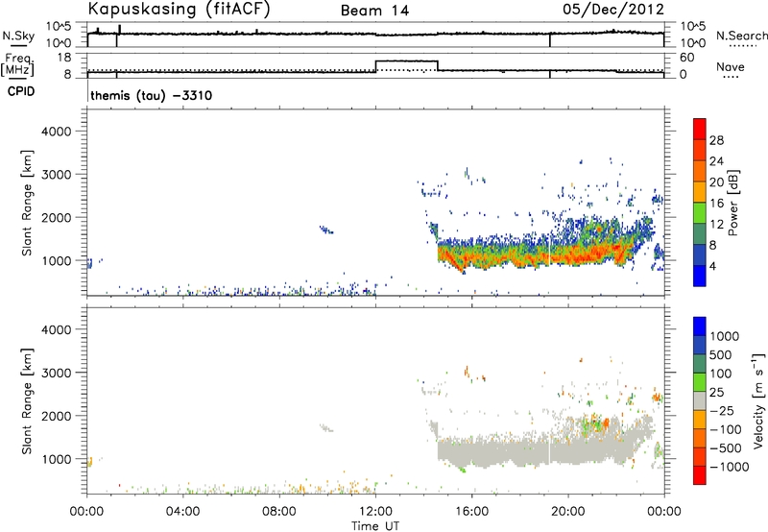
Task: Click the 'Beam 14' label
Action: 374,11
